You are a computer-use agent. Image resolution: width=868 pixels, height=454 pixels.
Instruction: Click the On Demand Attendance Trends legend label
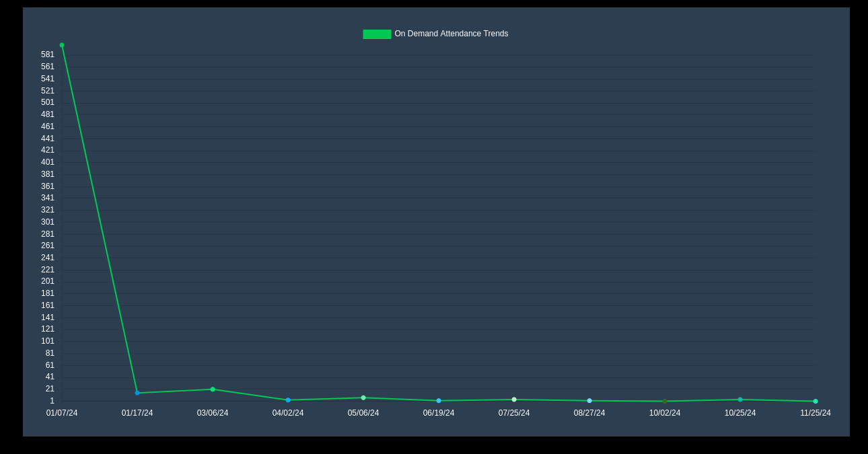pyautogui.click(x=451, y=34)
